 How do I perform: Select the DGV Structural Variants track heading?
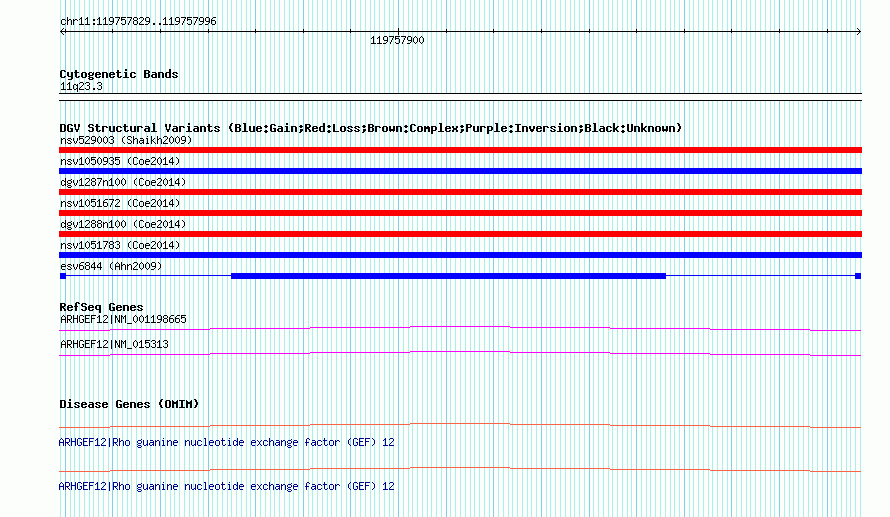point(370,128)
